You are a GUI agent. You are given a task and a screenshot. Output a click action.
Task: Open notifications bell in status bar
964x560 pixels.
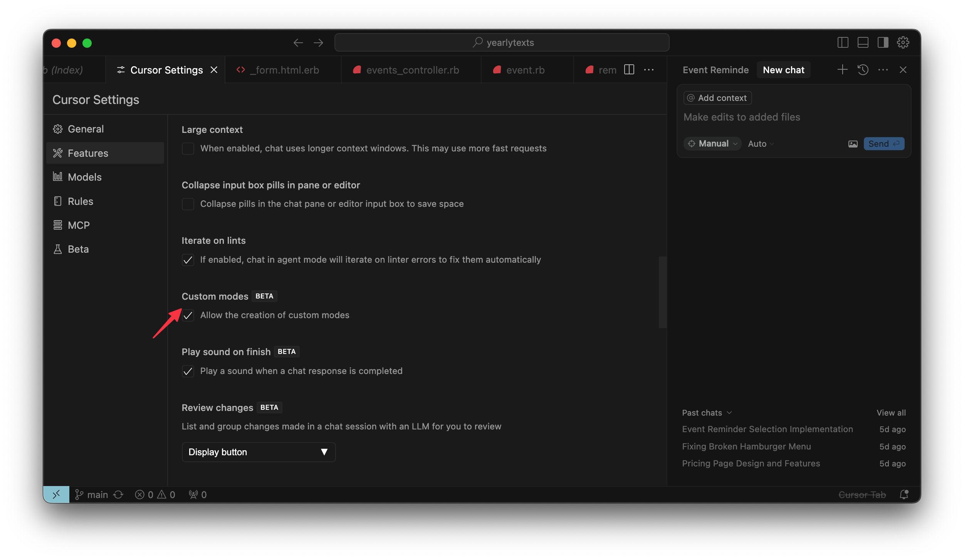(904, 495)
